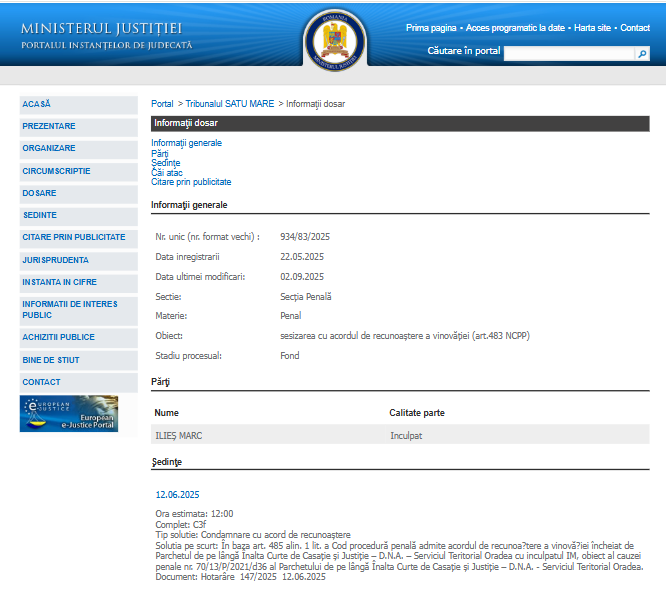This screenshot has width=666, height=594.
Task: Select ACHIZITII PUBLICE sidebar item
Action: click(59, 337)
